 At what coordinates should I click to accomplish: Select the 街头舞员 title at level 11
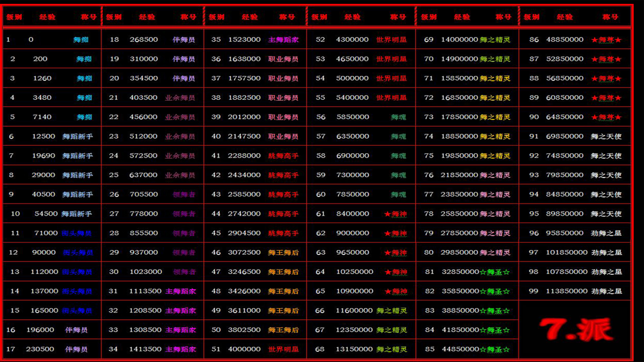(x=76, y=233)
